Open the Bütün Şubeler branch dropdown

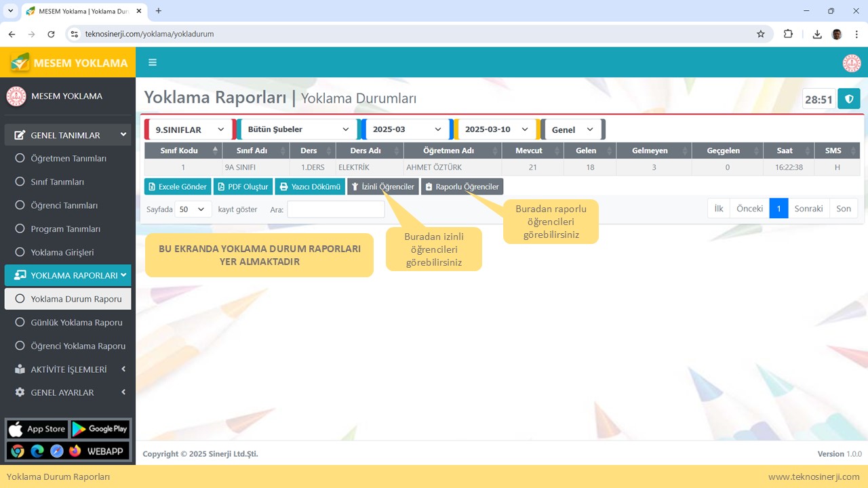click(x=297, y=129)
